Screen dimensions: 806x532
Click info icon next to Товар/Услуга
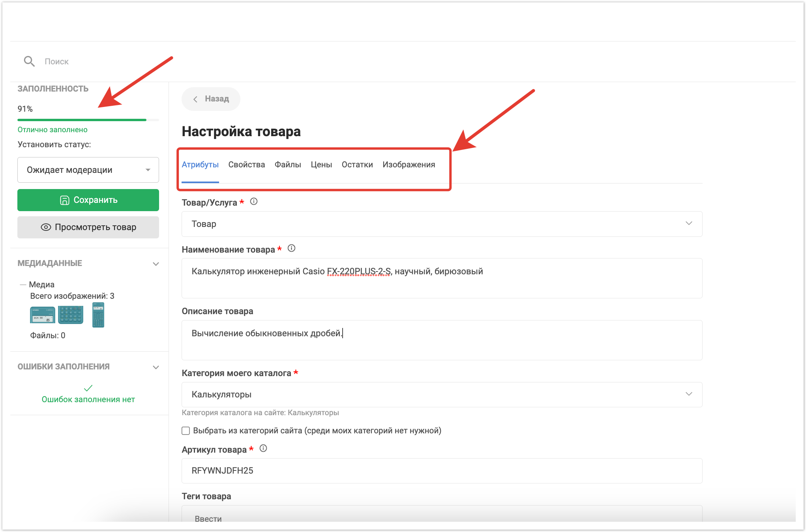(x=254, y=202)
